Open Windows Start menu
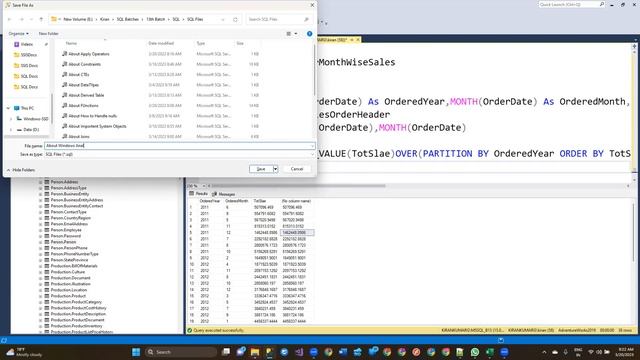Screen dimensions: 640x360 pos(136,352)
